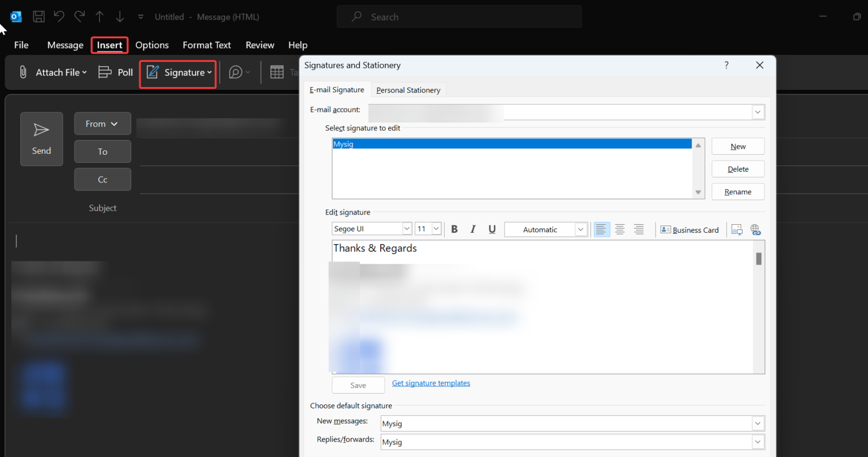868x457 pixels.
Task: Apply Italic formatting to signature text
Action: (473, 229)
